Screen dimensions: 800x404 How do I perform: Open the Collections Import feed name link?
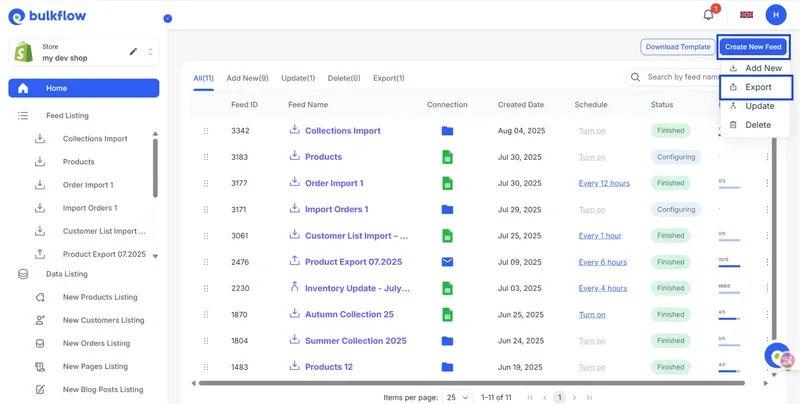342,131
